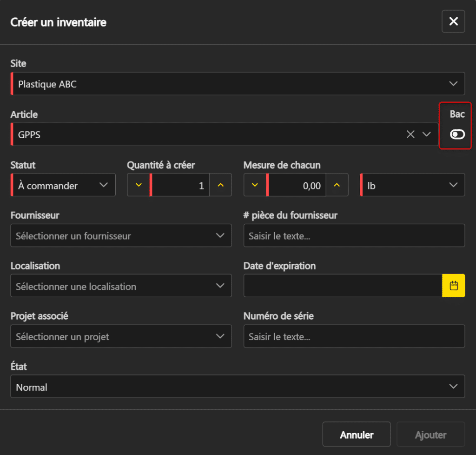Focus the # pièce du fournisseur field

[354, 236]
